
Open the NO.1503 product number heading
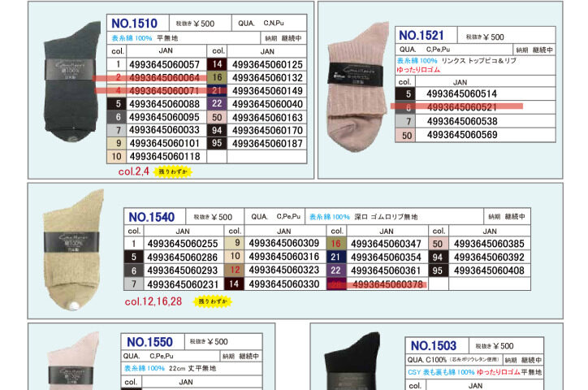coord(434,346)
